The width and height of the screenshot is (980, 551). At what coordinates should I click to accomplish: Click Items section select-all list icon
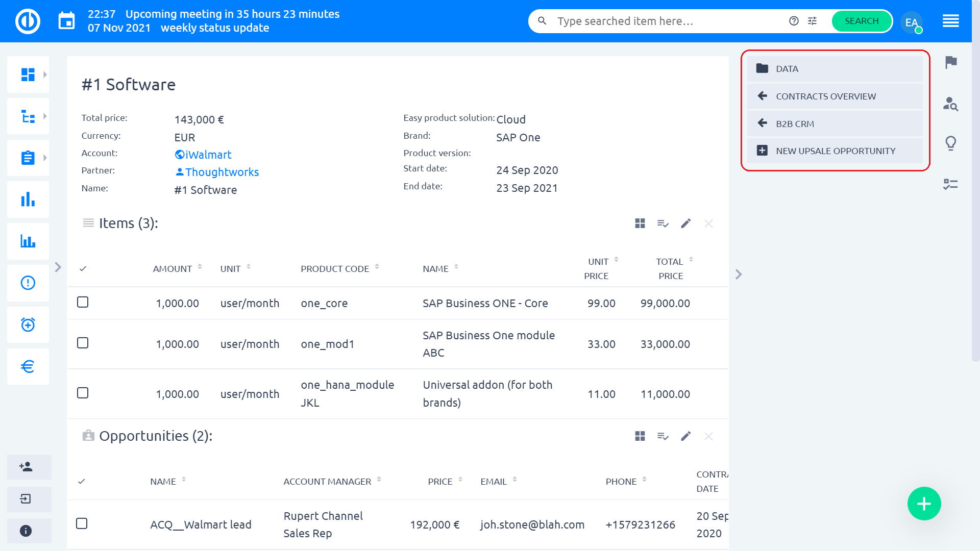point(663,223)
